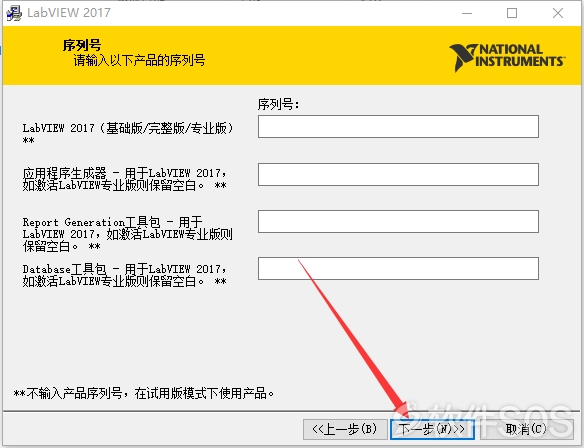Go back with the 上一步(B) button
Image resolution: width=584 pixels, height=448 pixels.
point(345,429)
